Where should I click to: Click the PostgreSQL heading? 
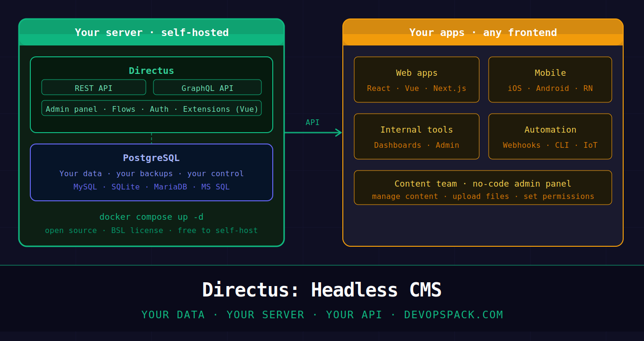(152, 158)
